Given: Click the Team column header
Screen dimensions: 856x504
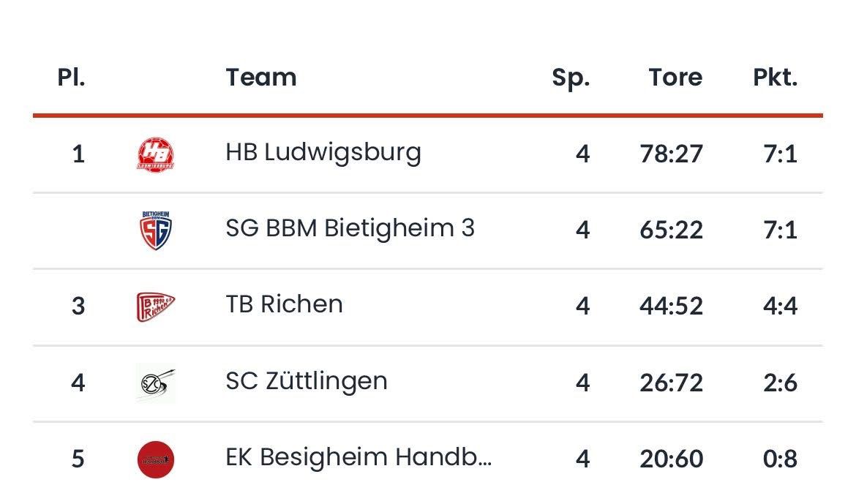Looking at the screenshot, I should 261,78.
